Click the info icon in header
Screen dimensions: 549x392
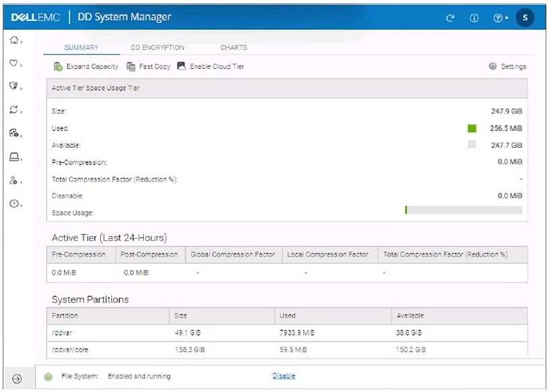coord(474,18)
